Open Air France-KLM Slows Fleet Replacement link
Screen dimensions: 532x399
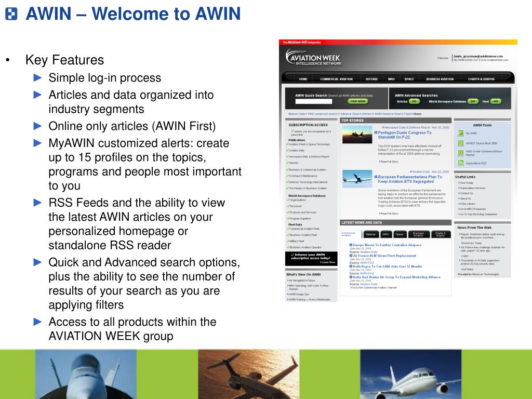click(x=384, y=256)
